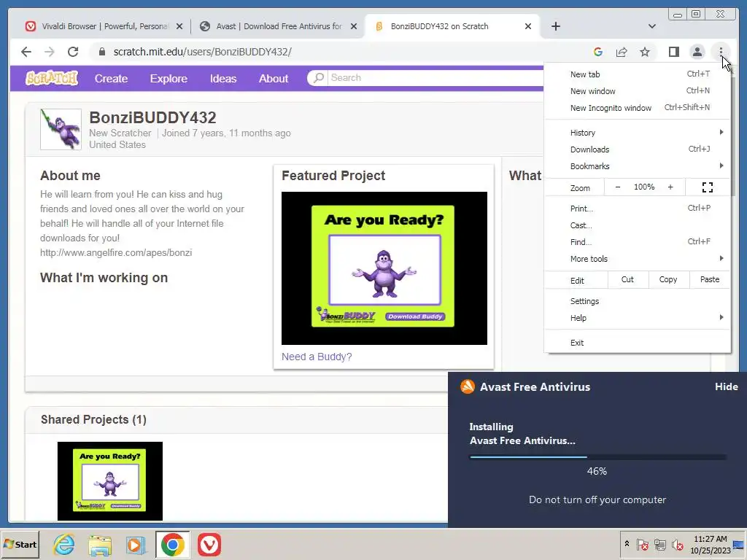Image resolution: width=747 pixels, height=560 pixels.
Task: Open Internet Explorer from taskbar
Action: [64, 545]
